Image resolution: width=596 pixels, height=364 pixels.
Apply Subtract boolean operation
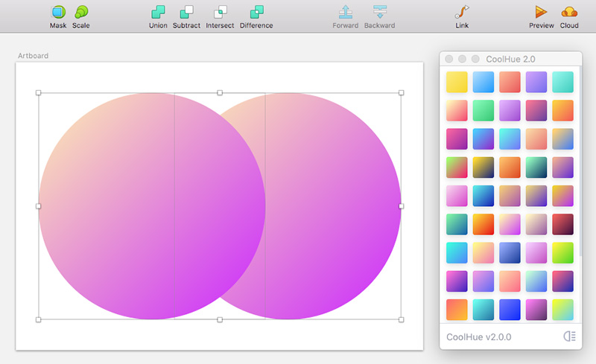tap(186, 12)
